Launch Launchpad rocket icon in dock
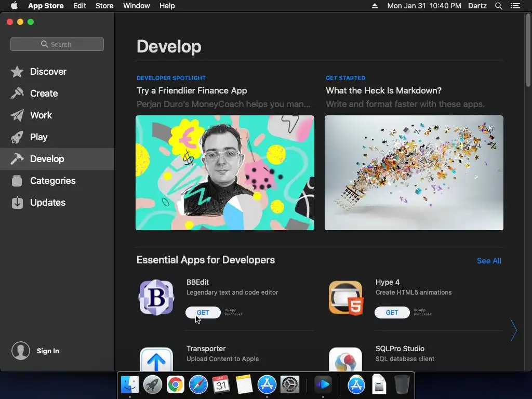The image size is (532, 399). pyautogui.click(x=153, y=384)
